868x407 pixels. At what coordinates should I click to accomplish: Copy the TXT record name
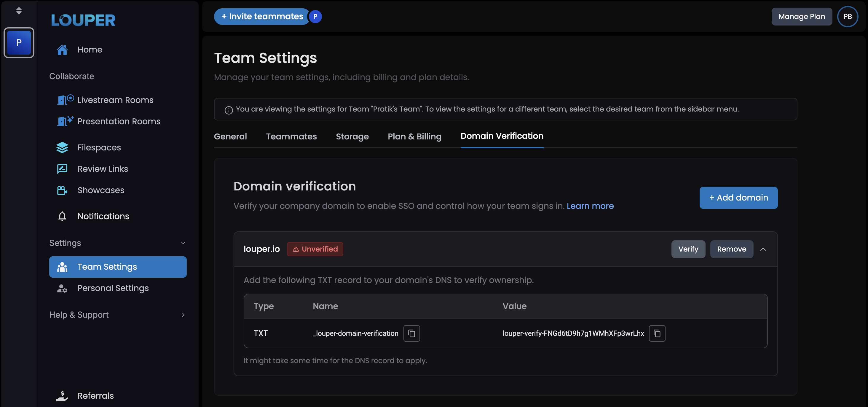click(x=411, y=333)
